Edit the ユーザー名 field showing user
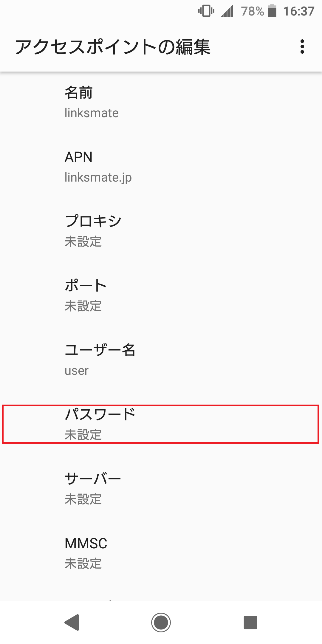322x644 pixels. [x=161, y=360]
